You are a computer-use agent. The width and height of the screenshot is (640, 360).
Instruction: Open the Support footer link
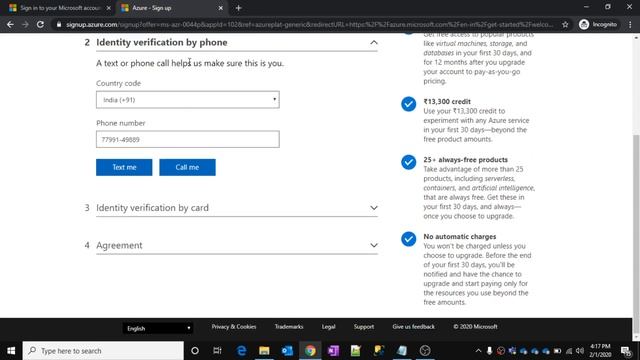pyautogui.click(x=364, y=327)
